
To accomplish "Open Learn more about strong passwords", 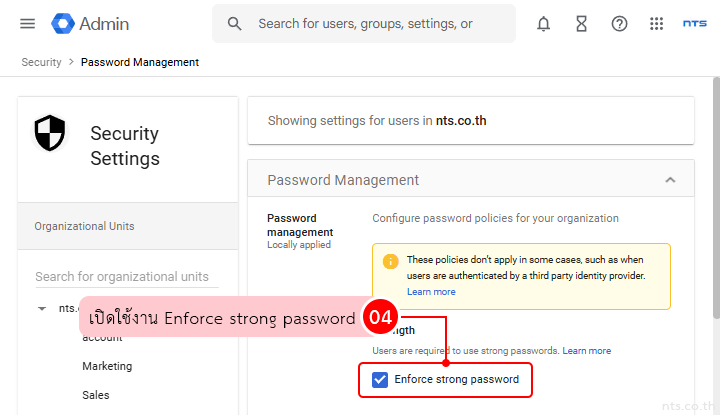I will [x=587, y=351].
